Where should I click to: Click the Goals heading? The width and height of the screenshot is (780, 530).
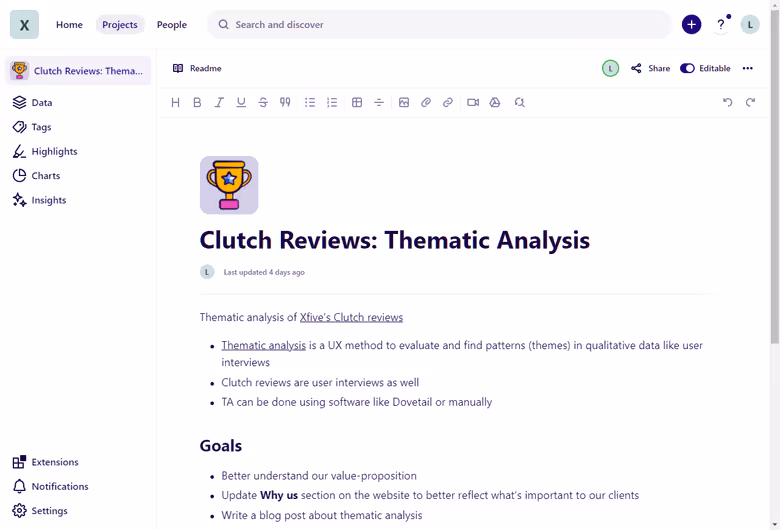pyautogui.click(x=220, y=446)
